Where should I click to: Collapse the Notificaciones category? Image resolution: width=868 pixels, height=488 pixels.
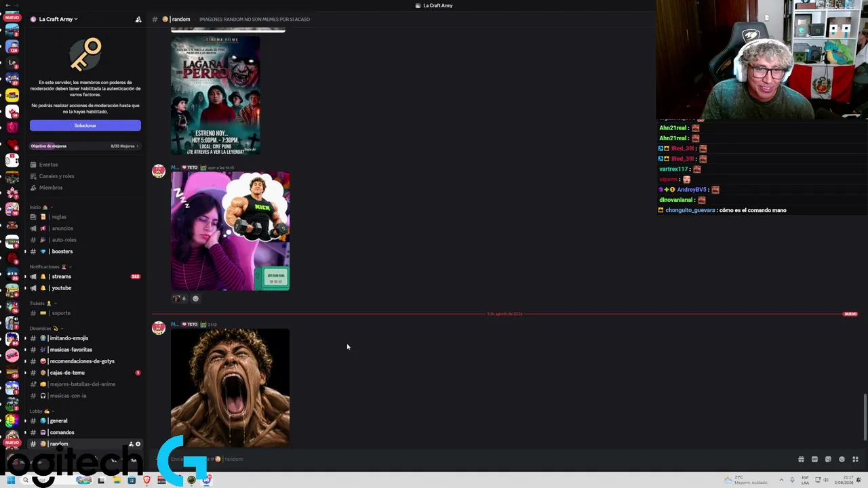click(51, 266)
